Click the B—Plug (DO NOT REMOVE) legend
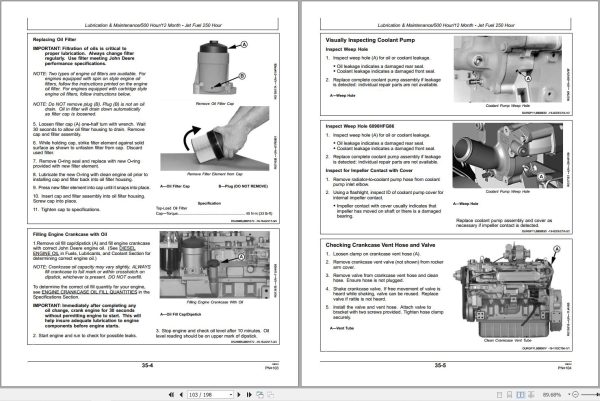 point(243,186)
